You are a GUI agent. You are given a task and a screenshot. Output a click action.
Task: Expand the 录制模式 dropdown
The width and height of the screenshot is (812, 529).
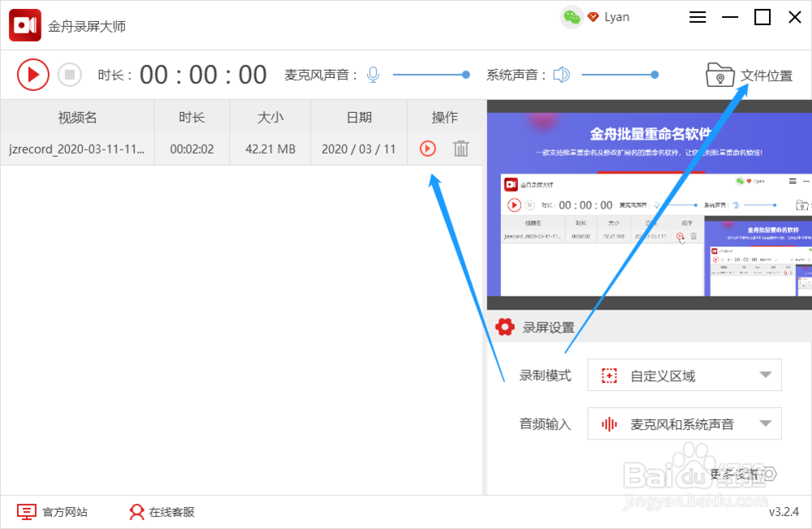pos(684,375)
